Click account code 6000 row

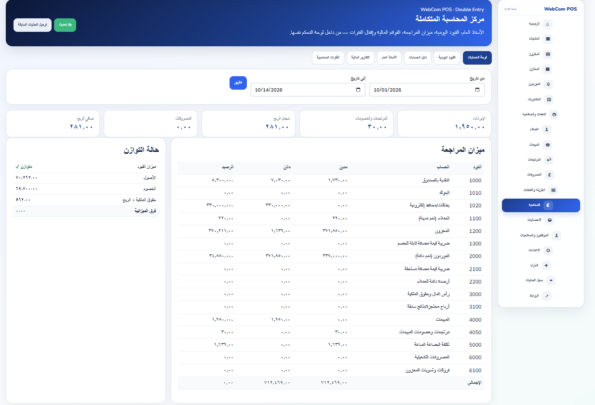[x=331, y=357]
